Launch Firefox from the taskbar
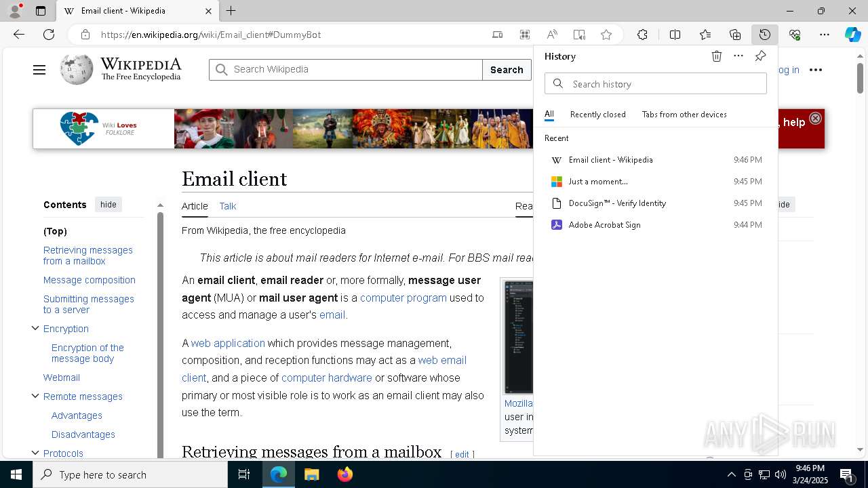The height and width of the screenshot is (488, 868). point(345,474)
